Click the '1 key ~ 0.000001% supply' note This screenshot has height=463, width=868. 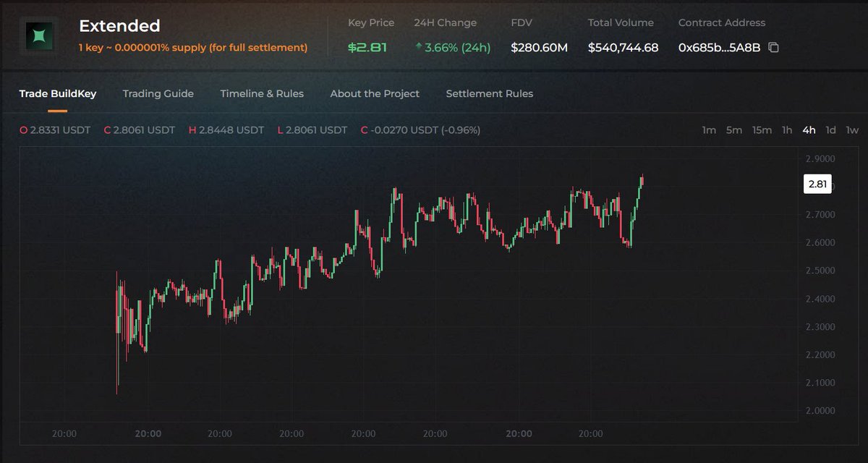[193, 48]
